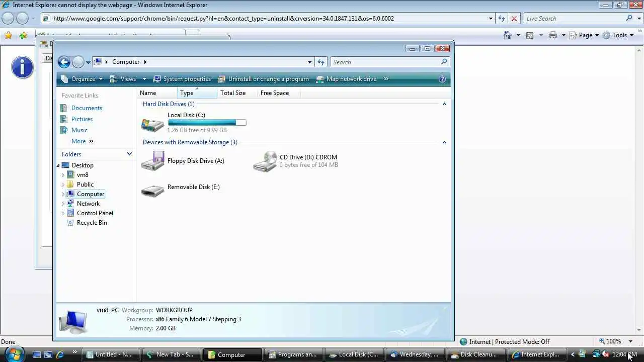Switch to Untitled - Notepad taskbar button
The image size is (644, 362).
[110, 354]
